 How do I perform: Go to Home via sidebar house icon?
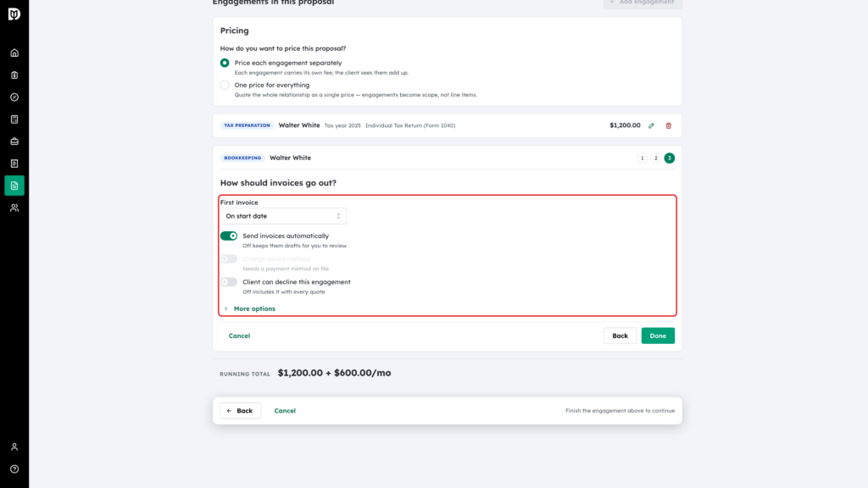(14, 53)
